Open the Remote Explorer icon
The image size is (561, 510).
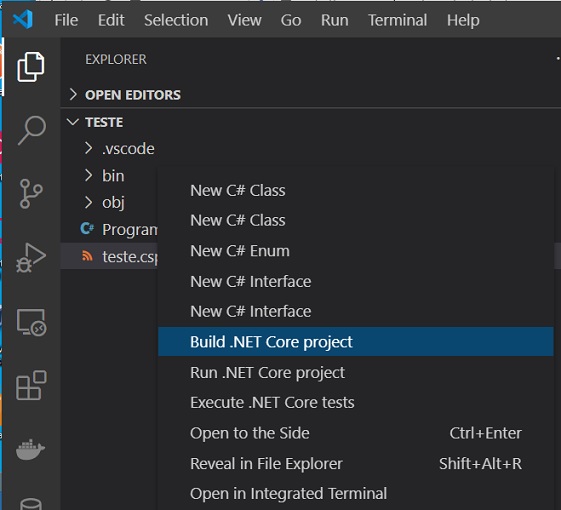[31, 322]
